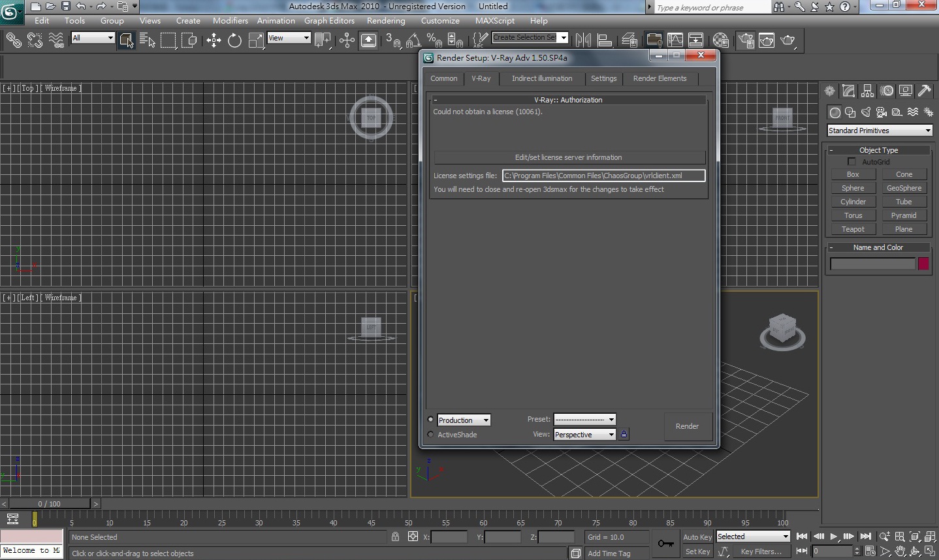Toggle the 3D Snaps button
Viewport: 939px width, 560px height.
(392, 40)
